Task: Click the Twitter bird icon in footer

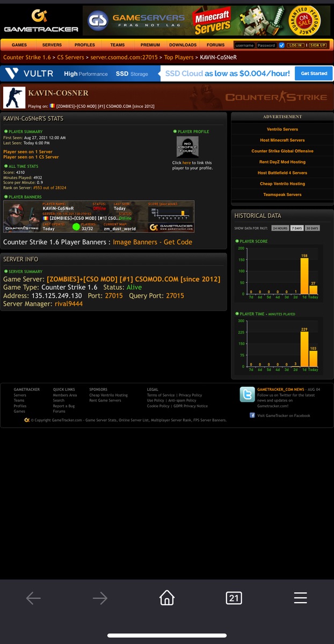Action: 247,394
